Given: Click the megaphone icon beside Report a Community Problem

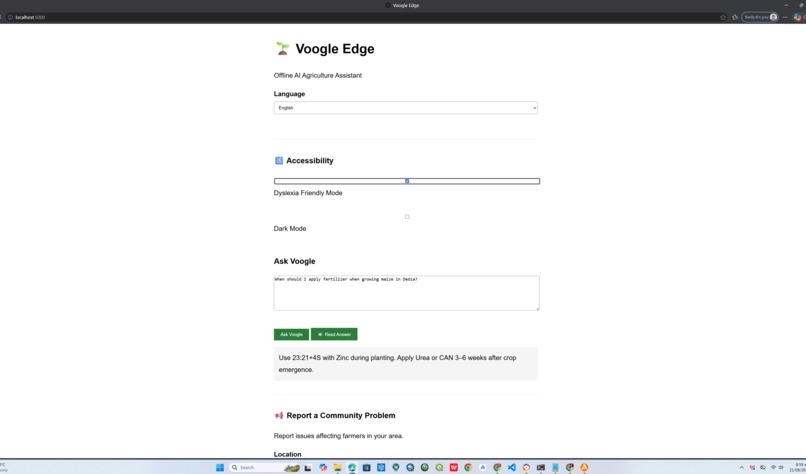Looking at the screenshot, I should (x=279, y=415).
